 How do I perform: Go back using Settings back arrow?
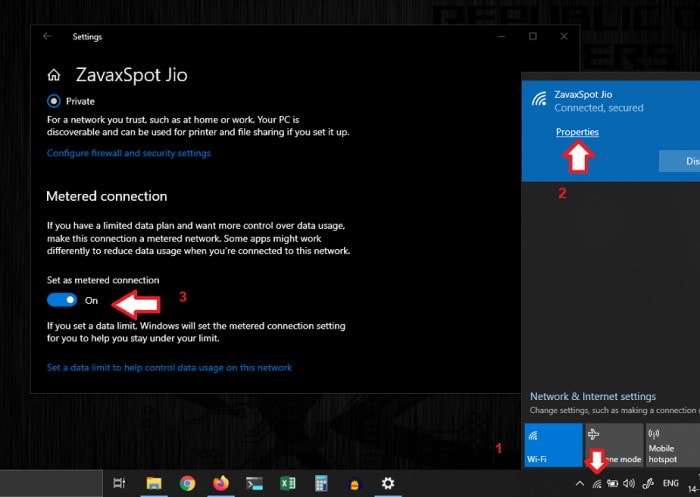(x=47, y=36)
